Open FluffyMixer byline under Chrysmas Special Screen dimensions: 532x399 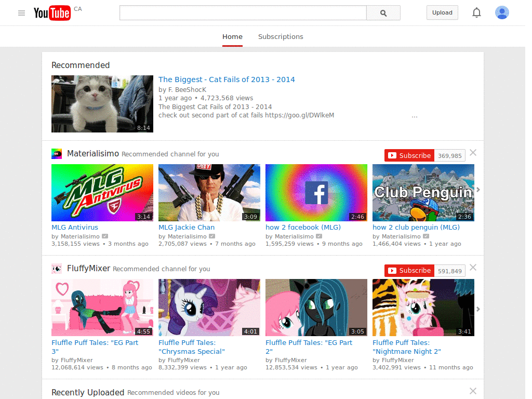pyautogui.click(x=184, y=360)
